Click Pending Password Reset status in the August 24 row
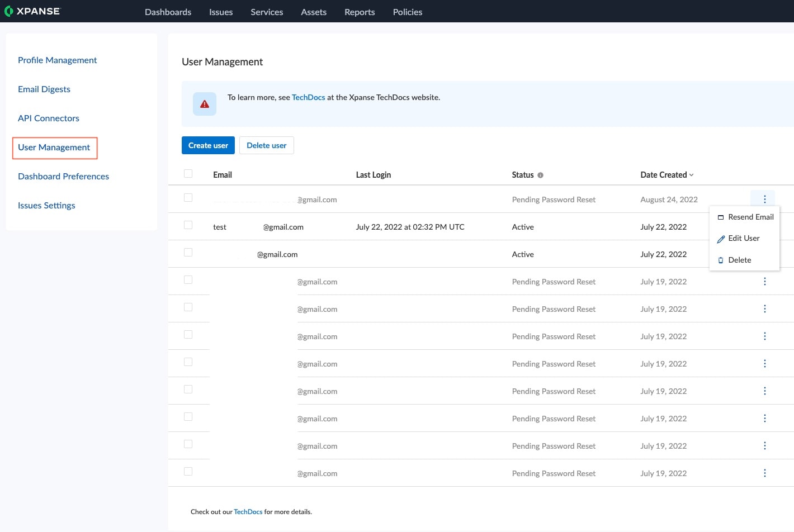The image size is (794, 532). (554, 199)
